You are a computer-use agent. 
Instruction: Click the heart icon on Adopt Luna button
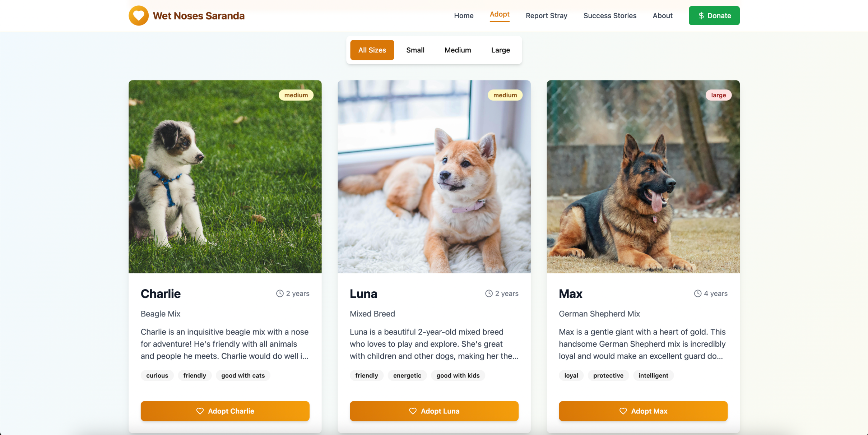tap(413, 411)
